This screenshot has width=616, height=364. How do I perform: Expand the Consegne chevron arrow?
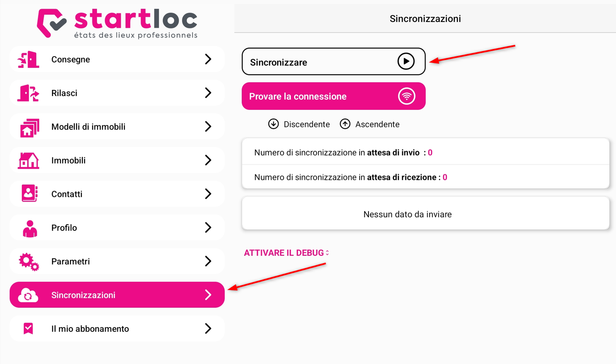[x=208, y=59]
